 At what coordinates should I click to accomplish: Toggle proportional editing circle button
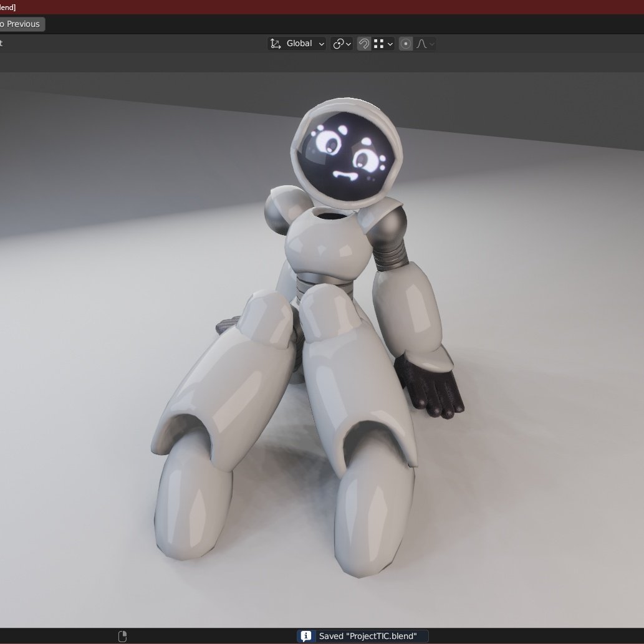click(x=405, y=44)
